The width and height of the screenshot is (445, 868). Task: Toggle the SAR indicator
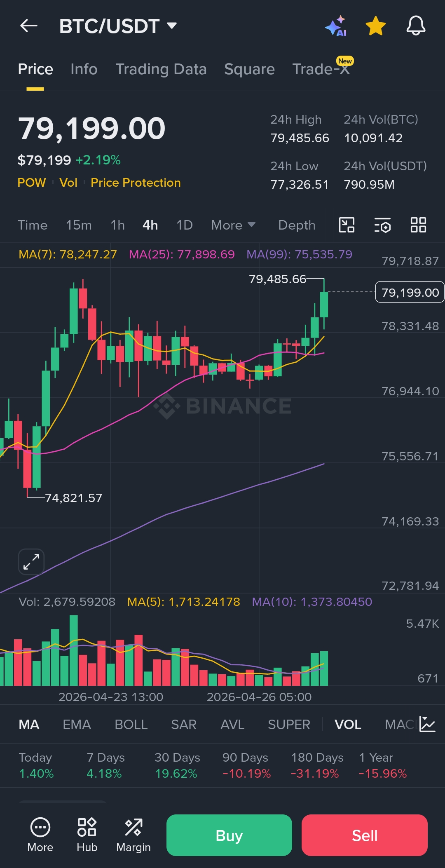184,725
